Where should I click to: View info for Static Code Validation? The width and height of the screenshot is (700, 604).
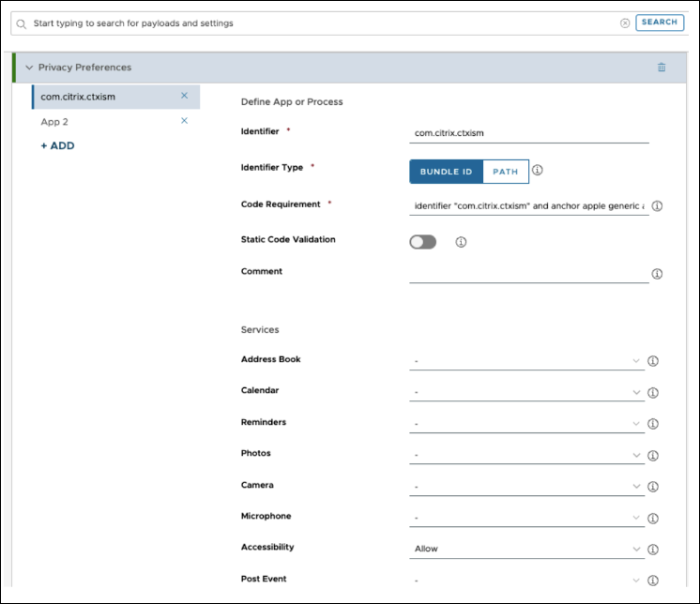click(x=461, y=242)
